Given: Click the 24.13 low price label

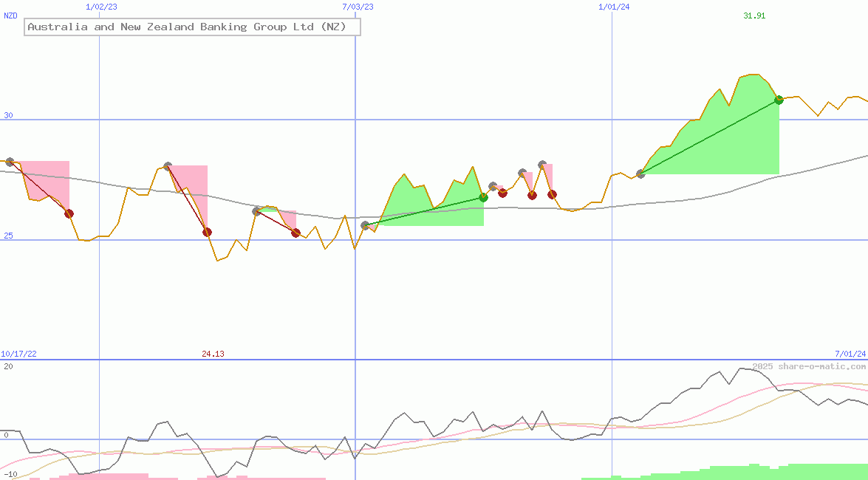Looking at the screenshot, I should (213, 354).
